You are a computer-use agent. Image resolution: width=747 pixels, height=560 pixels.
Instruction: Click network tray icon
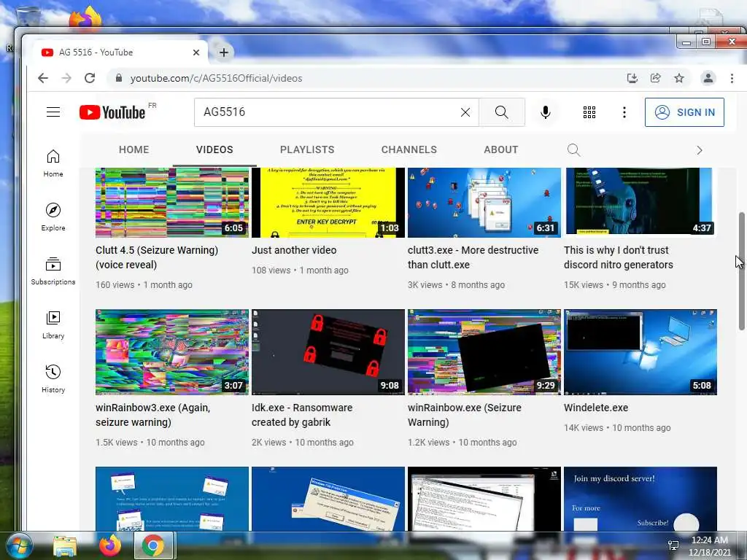(x=673, y=545)
